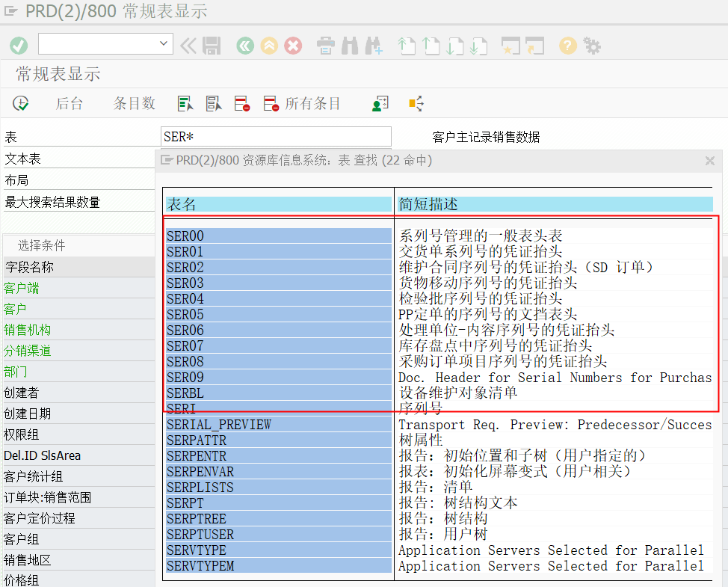Image resolution: width=728 pixels, height=587 pixels.
Task: Click the 表 input field containing SER*
Action: (276, 137)
